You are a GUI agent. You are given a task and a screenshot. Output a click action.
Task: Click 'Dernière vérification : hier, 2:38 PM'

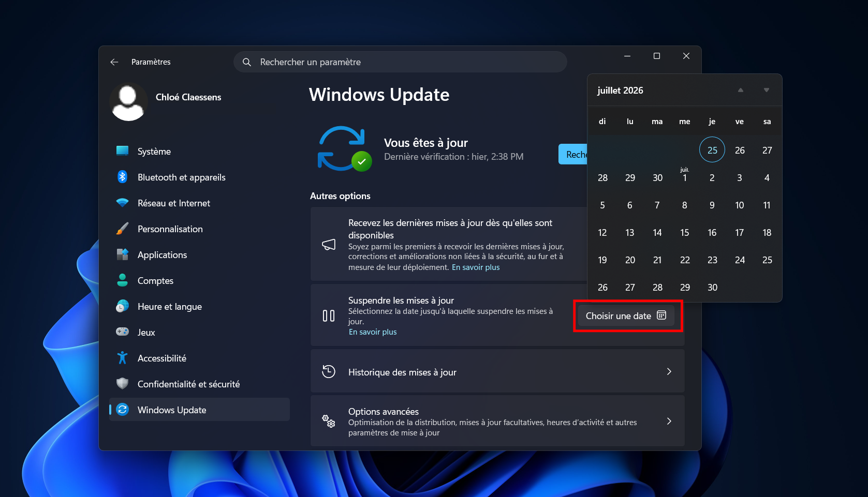tap(454, 157)
